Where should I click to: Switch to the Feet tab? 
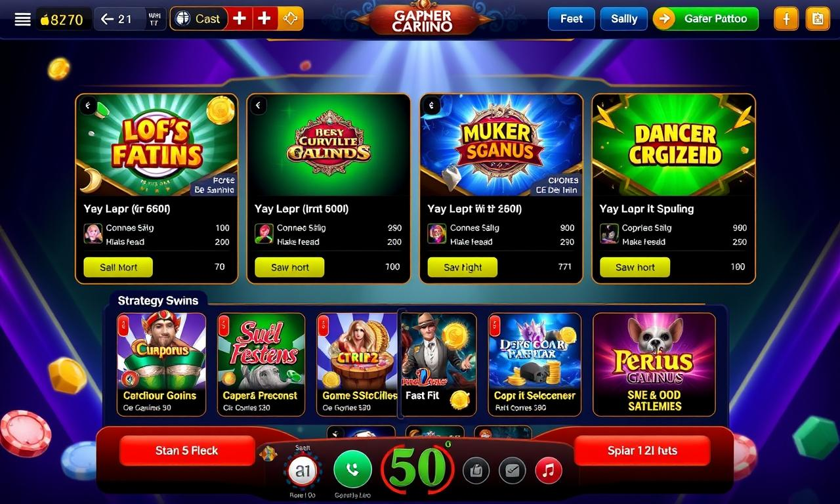(571, 19)
